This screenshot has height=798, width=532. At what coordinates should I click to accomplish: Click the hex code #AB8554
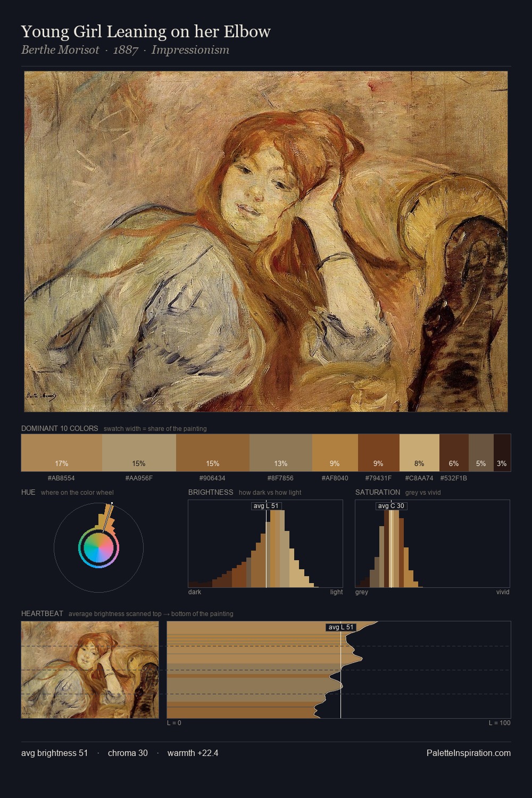[x=61, y=478]
